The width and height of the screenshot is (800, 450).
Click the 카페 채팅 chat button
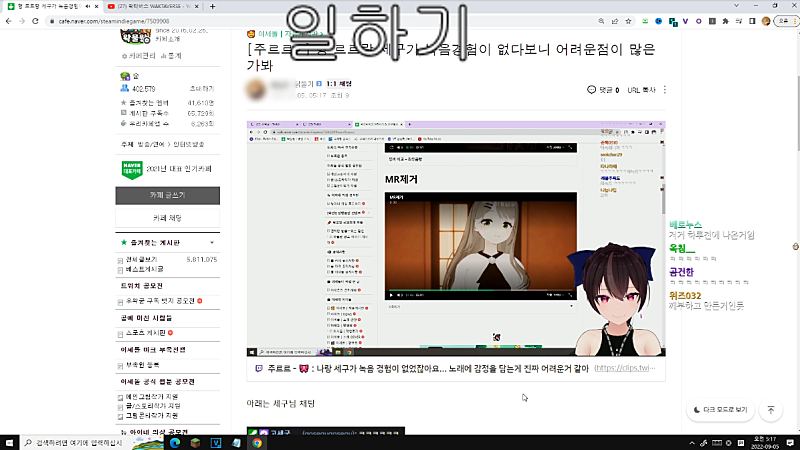pyautogui.click(x=167, y=218)
